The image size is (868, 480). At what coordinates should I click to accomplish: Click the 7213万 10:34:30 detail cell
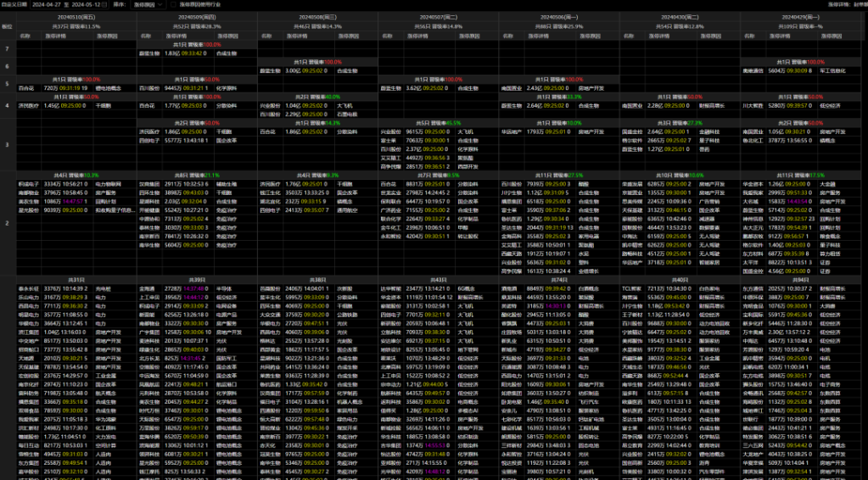pos(669,288)
